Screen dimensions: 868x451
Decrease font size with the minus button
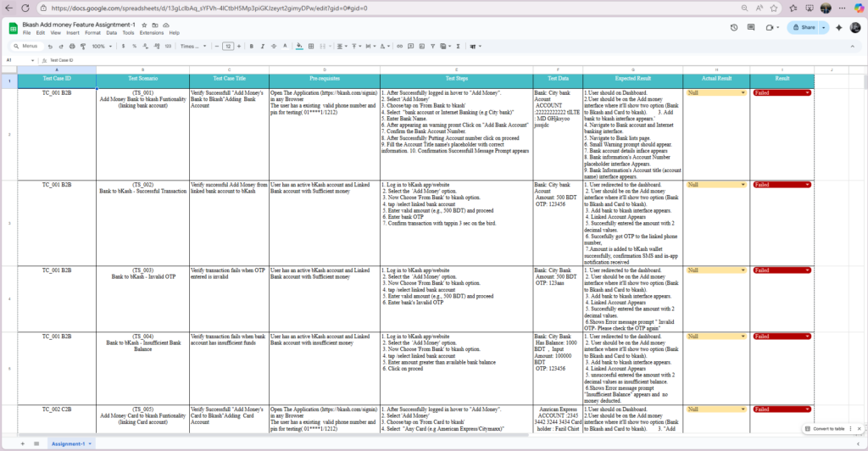pyautogui.click(x=216, y=47)
